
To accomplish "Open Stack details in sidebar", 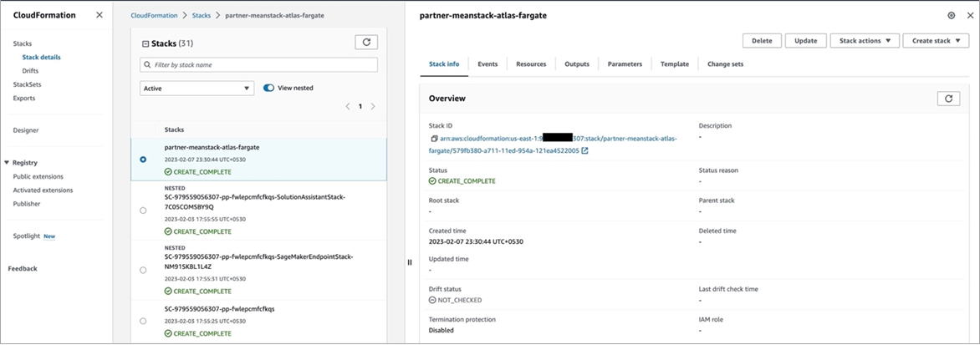I will click(41, 57).
